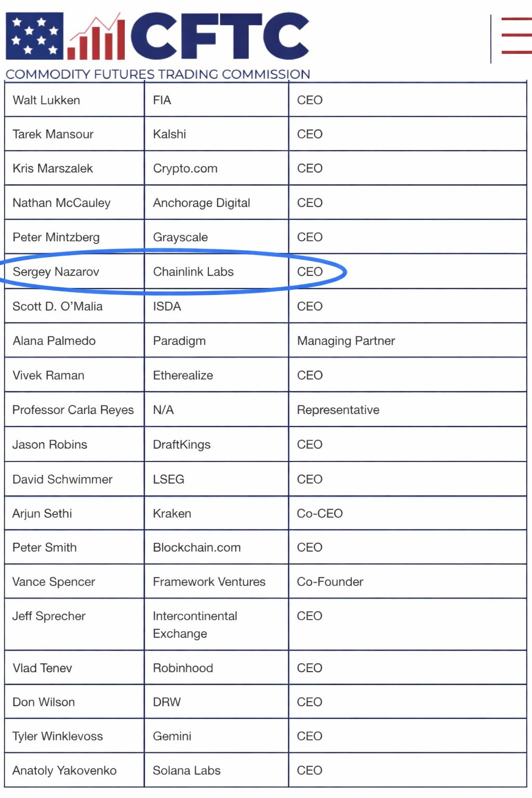Open the red hamburger menu
532x798 pixels.
coord(516,36)
